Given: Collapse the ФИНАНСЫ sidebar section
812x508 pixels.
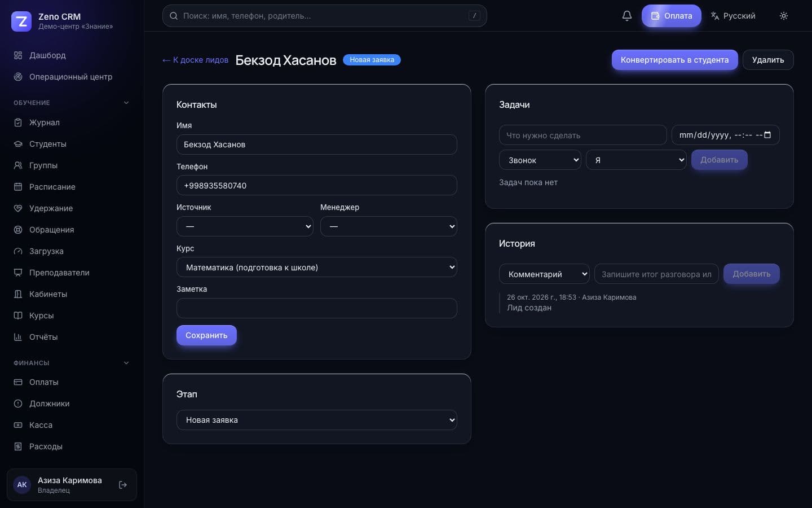Looking at the screenshot, I should 126,363.
